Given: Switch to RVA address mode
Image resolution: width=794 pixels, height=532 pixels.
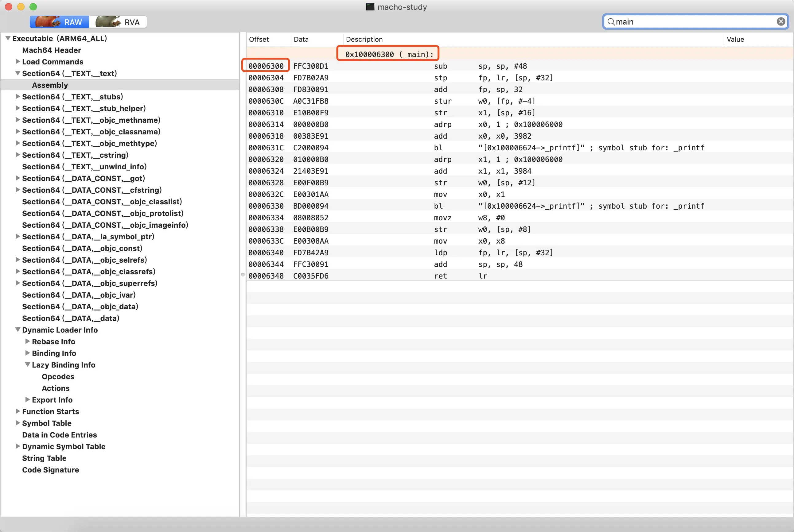Looking at the screenshot, I should pos(118,22).
